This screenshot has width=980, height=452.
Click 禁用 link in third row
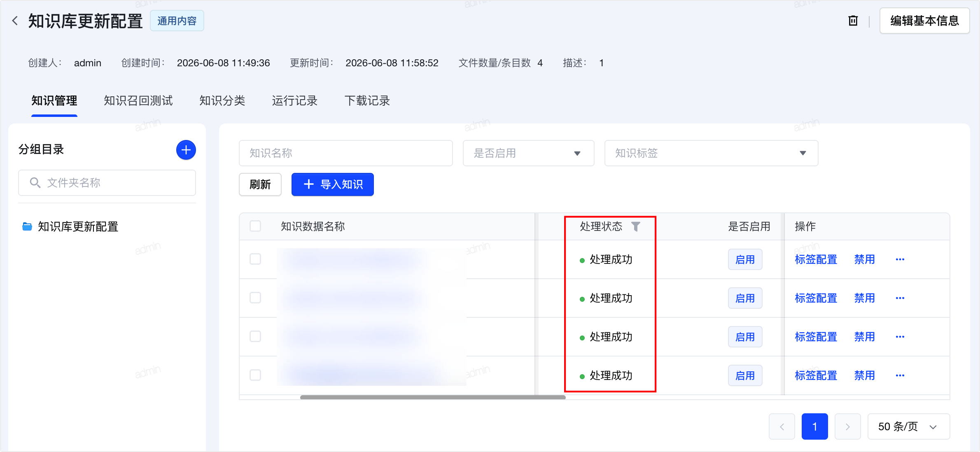click(x=865, y=337)
